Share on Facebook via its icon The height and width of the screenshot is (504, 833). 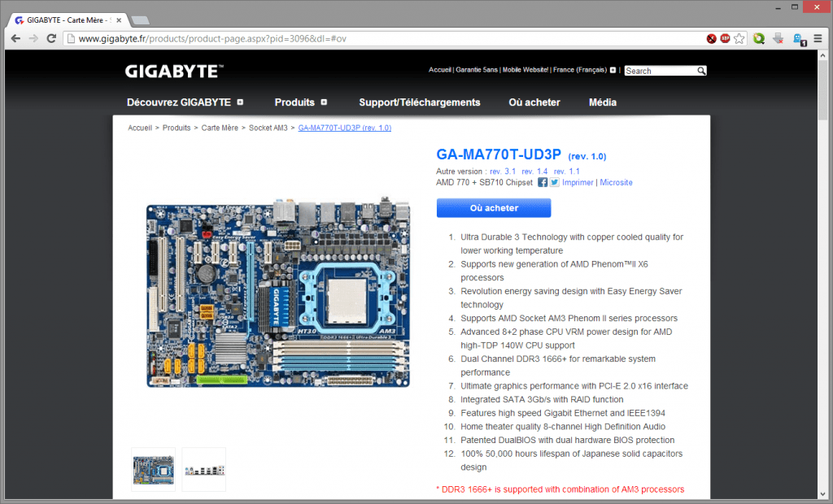(x=543, y=182)
